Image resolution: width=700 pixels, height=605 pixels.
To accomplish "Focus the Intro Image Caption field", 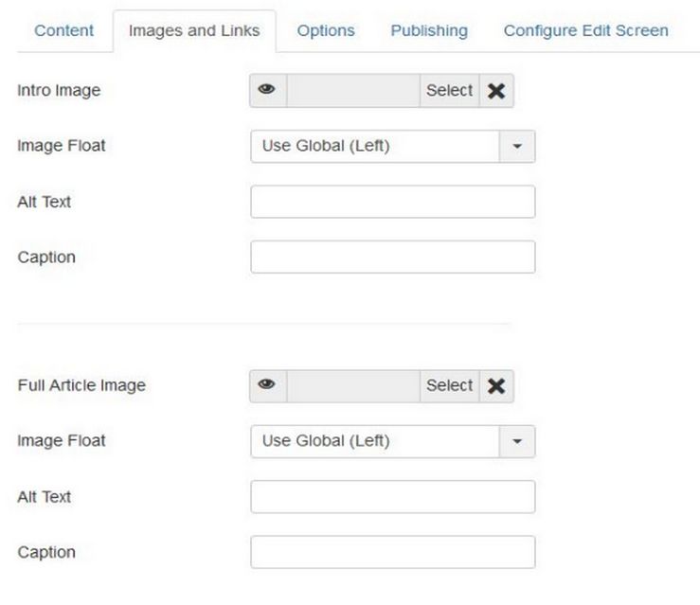I will pyautogui.click(x=393, y=257).
